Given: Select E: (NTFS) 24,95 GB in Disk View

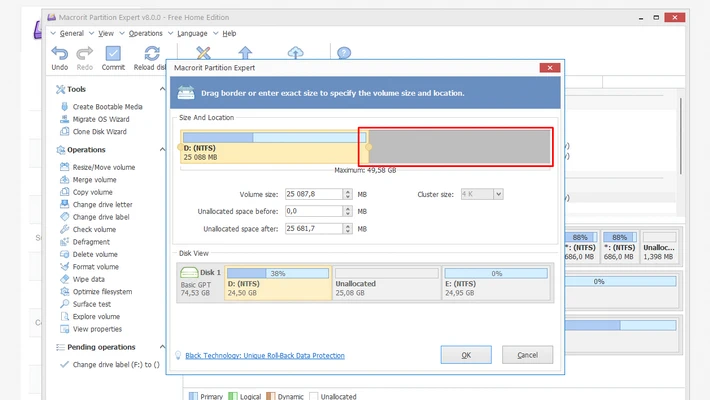Looking at the screenshot, I should click(496, 283).
